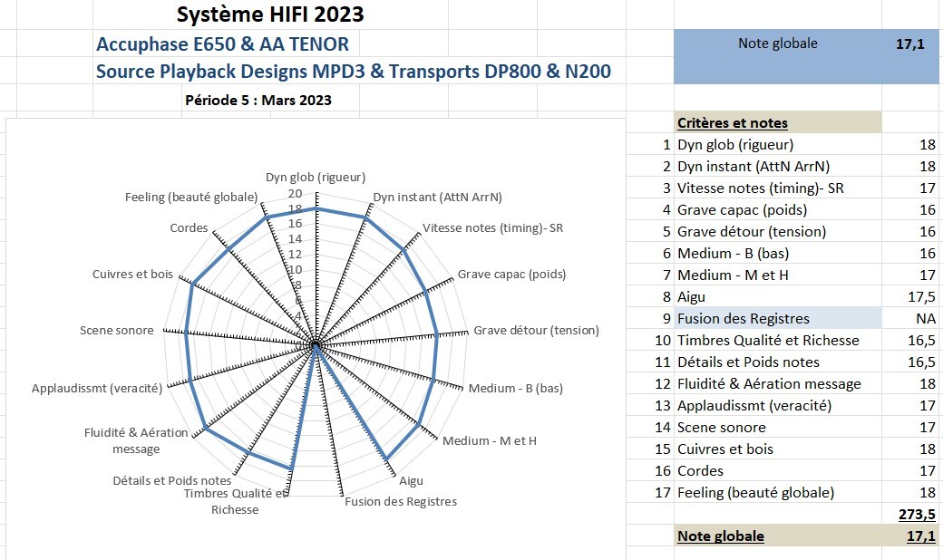943x560 pixels.
Task: Select 'Feeling (beauté globale)' table cell
Action: 778,493
